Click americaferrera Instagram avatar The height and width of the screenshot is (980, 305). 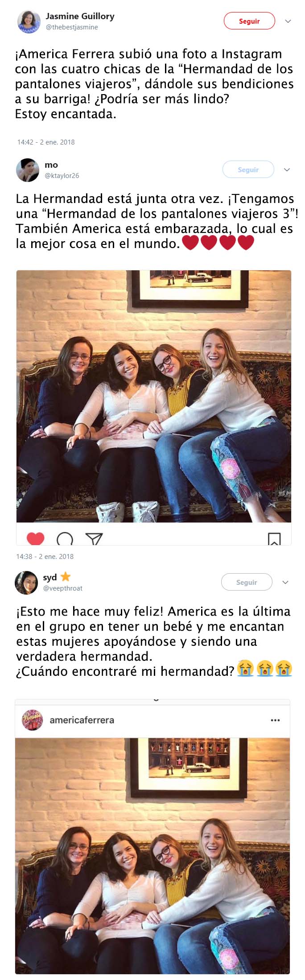(33, 719)
